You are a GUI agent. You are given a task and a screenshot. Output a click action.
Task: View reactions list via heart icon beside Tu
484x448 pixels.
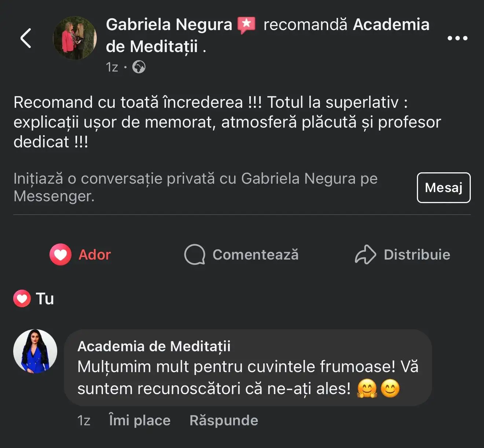click(22, 298)
